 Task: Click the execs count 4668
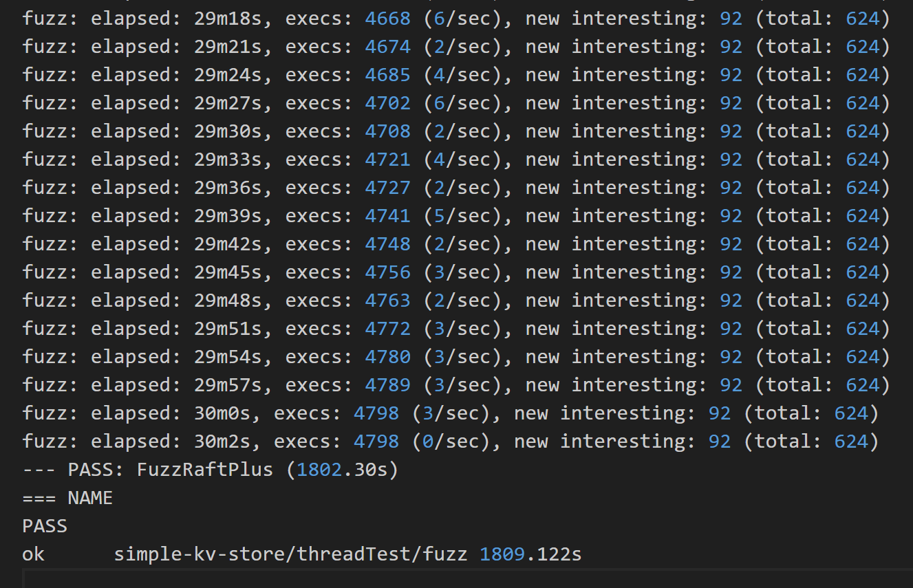[x=387, y=19]
